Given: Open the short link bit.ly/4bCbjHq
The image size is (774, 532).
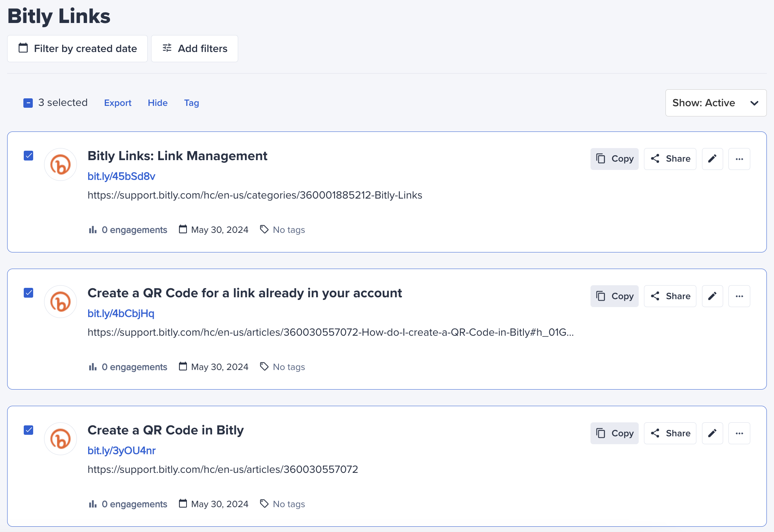Looking at the screenshot, I should tap(121, 313).
